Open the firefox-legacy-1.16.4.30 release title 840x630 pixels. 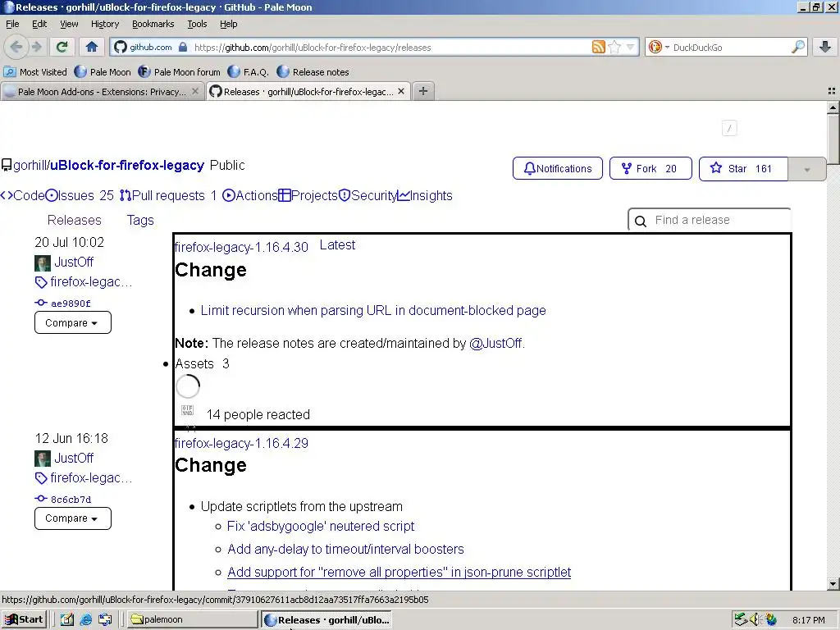[241, 247]
